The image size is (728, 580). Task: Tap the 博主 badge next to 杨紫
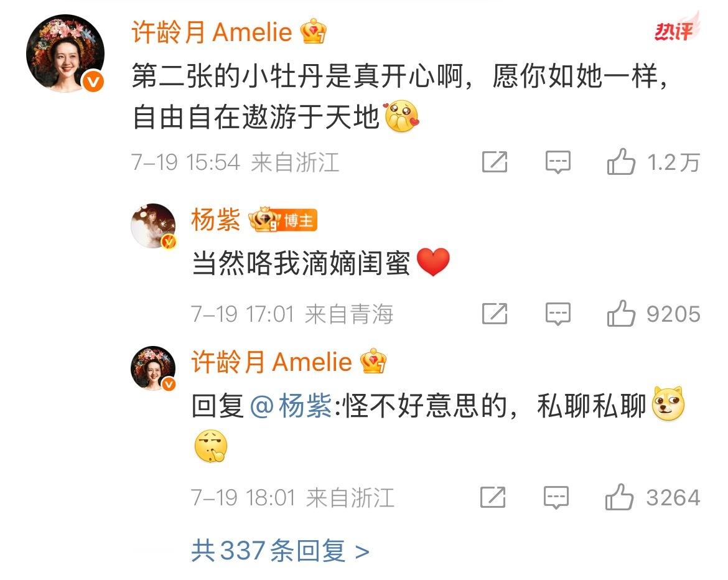299,220
